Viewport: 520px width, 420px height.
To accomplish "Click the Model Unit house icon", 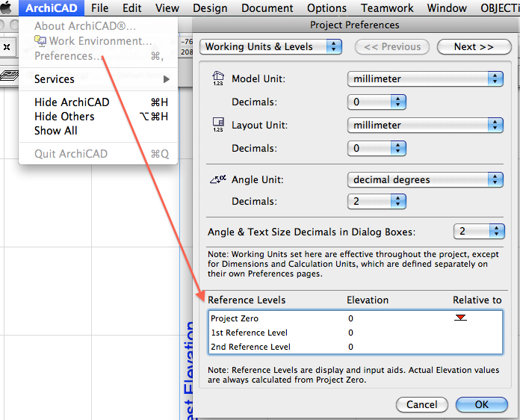I will 218,78.
